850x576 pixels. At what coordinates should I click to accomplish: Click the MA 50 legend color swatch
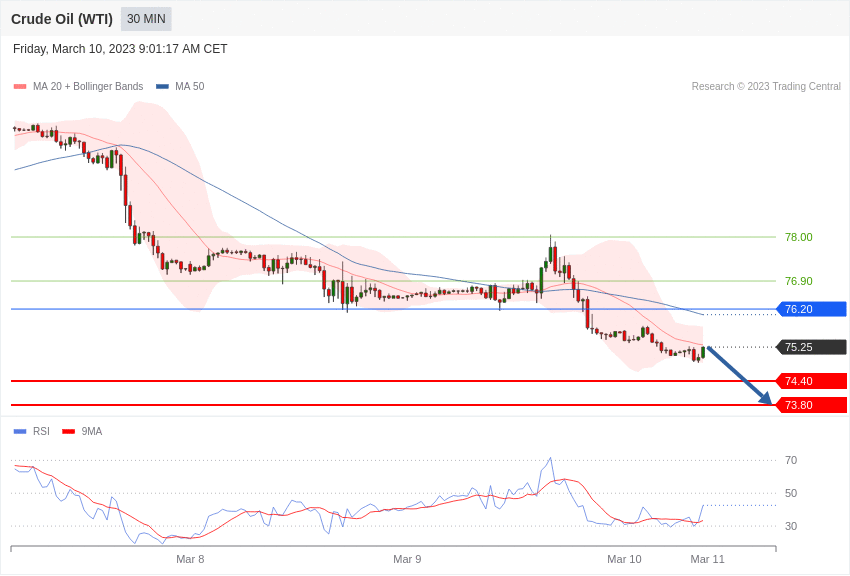coord(162,87)
